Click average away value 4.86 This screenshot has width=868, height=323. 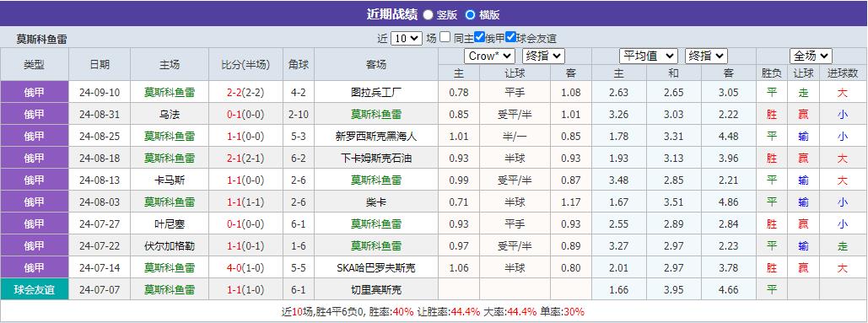pyautogui.click(x=729, y=202)
